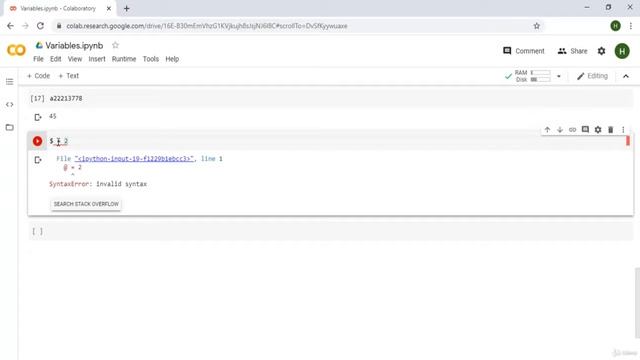Go forward in browser history
Viewport: 640px width, 360px height.
click(x=25, y=26)
